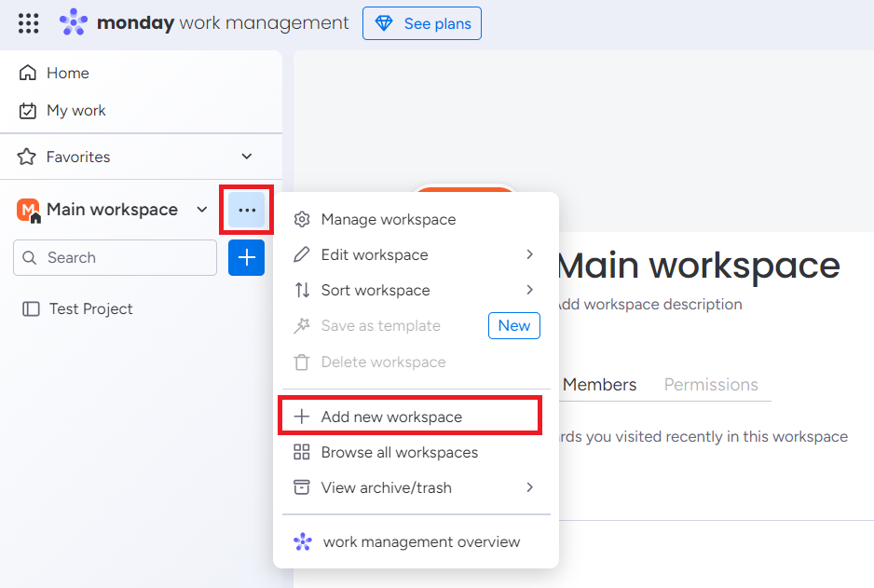The image size is (874, 588).
Task: Select Delete workspace menu item
Action: pos(416,362)
